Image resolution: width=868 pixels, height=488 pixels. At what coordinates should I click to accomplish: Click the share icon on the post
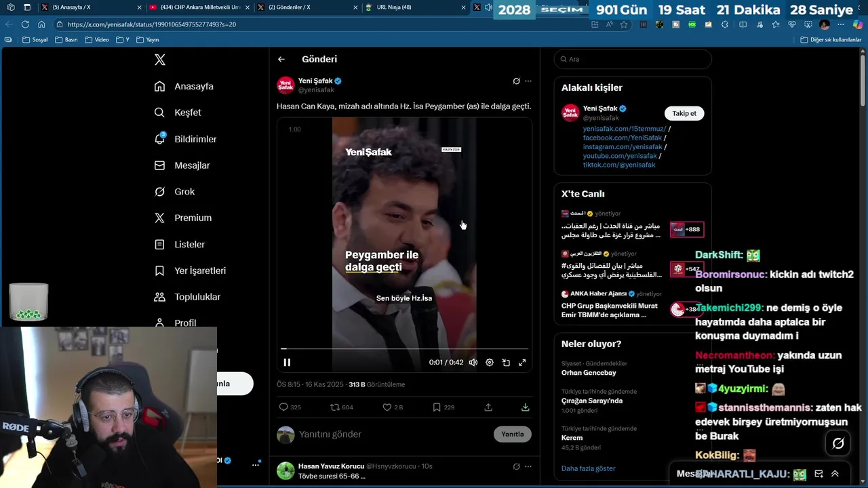[488, 407]
